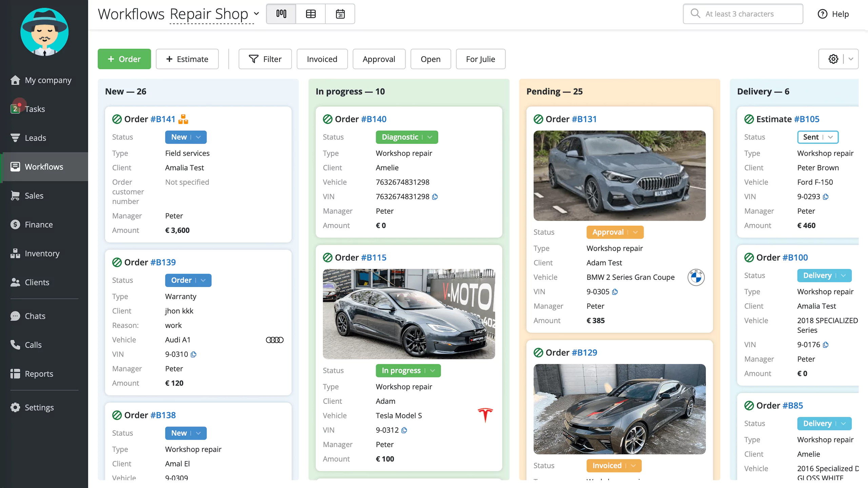Toggle the For Julie filter button
The image size is (868, 488).
coord(480,58)
